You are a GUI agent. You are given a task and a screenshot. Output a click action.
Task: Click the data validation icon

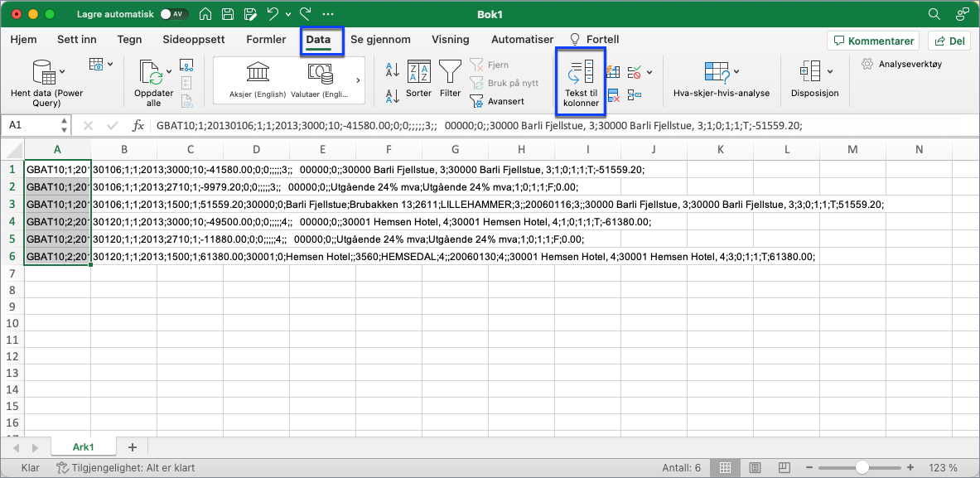635,72
